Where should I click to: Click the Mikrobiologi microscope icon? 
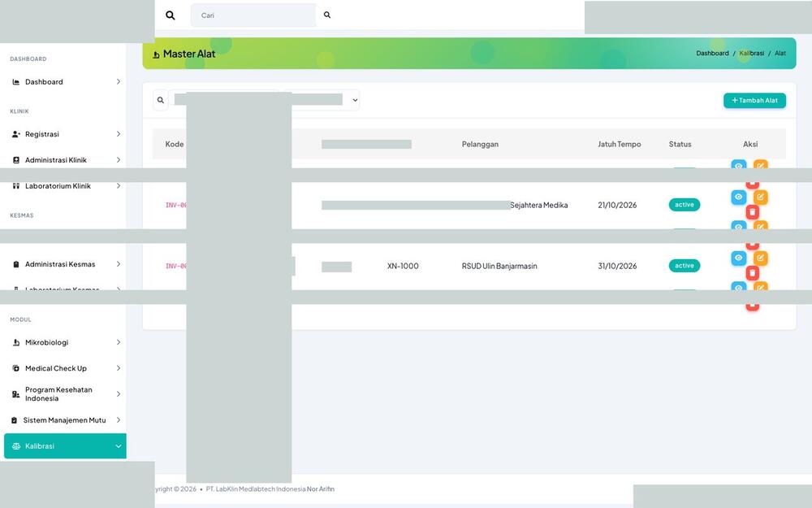pos(16,343)
